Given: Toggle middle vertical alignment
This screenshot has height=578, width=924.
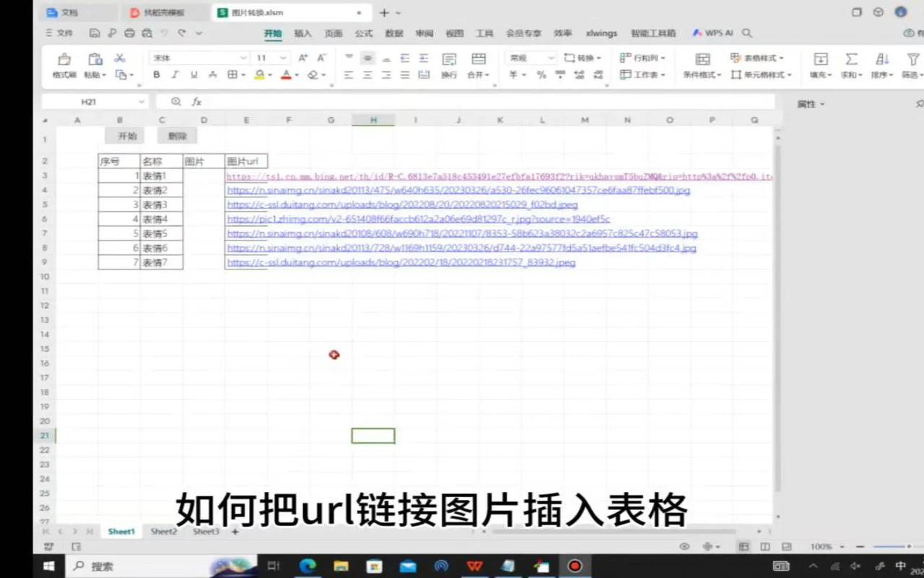Looking at the screenshot, I should pos(368,58).
